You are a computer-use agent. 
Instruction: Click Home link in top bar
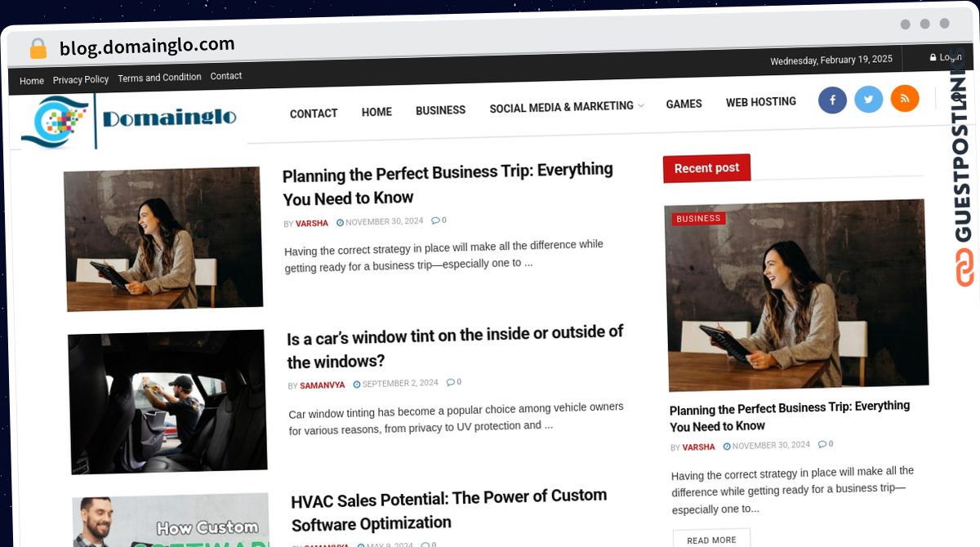32,81
